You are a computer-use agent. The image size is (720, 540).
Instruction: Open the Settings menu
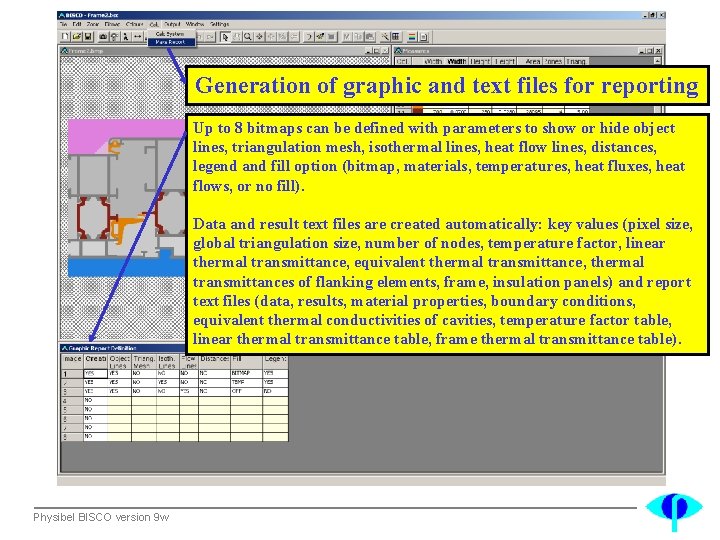point(219,24)
